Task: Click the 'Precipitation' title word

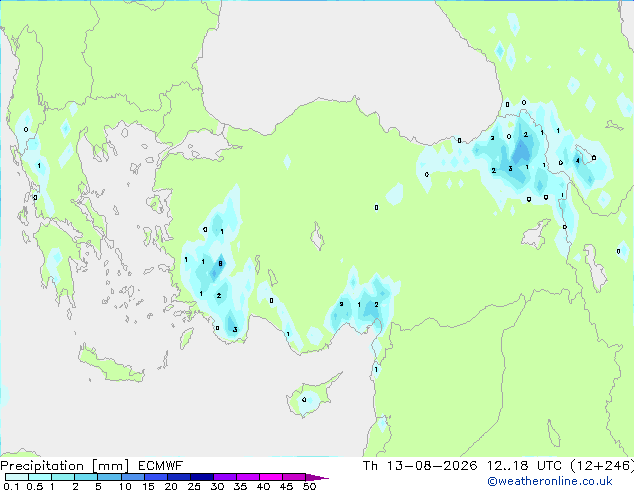Action: [x=42, y=466]
